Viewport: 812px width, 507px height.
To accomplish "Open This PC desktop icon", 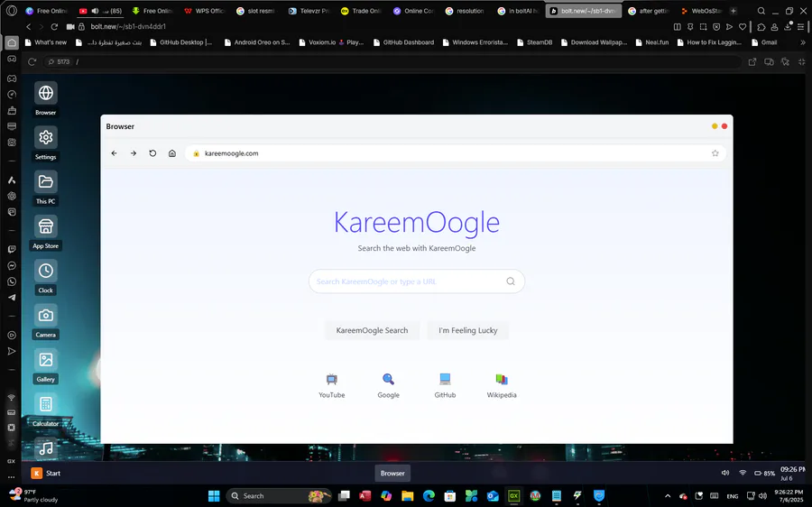I will pos(46,188).
